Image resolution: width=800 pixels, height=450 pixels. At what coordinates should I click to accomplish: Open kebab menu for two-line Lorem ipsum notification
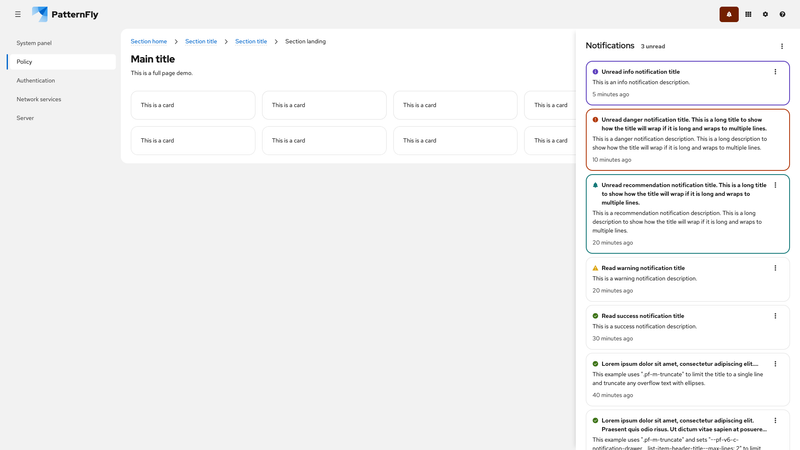(x=775, y=420)
